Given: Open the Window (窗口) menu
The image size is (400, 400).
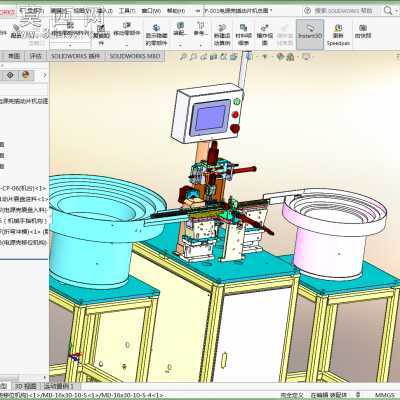Looking at the screenshot, I should pos(151,11).
